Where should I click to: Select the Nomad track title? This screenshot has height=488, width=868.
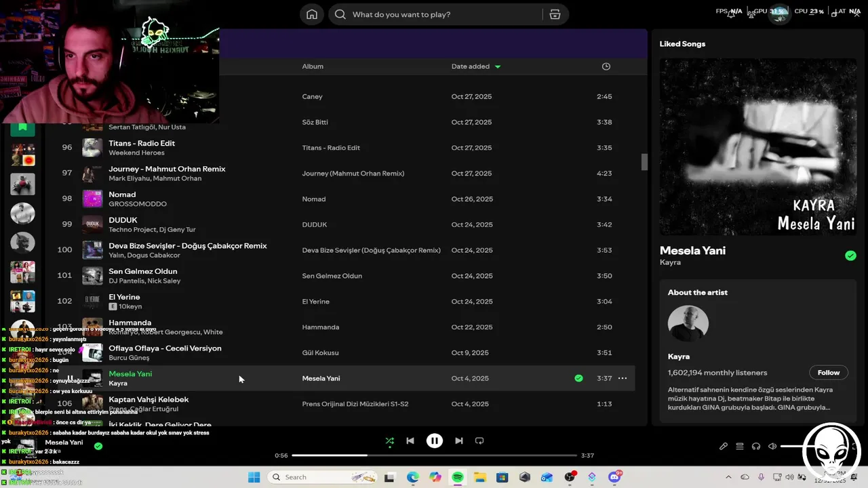(x=122, y=195)
